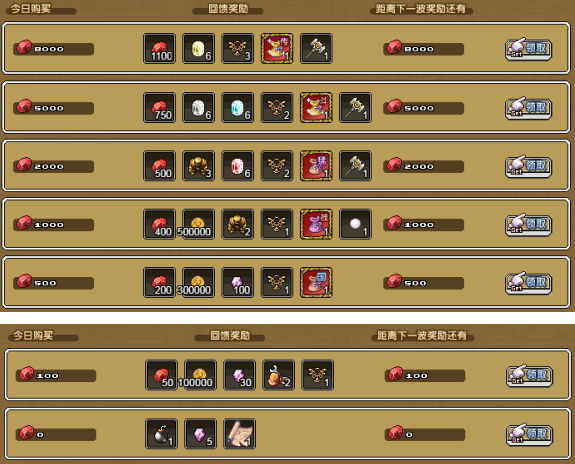The height and width of the screenshot is (464, 575).
Task: Select the white pearl icon in 1000 row
Action: pos(355,224)
